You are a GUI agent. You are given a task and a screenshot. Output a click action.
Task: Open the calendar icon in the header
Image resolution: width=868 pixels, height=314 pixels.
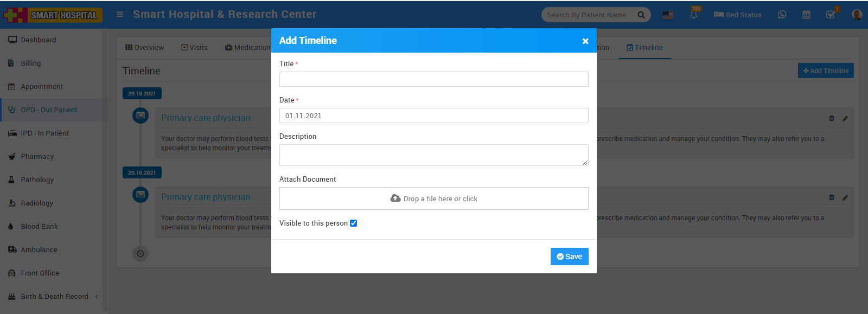click(x=806, y=14)
